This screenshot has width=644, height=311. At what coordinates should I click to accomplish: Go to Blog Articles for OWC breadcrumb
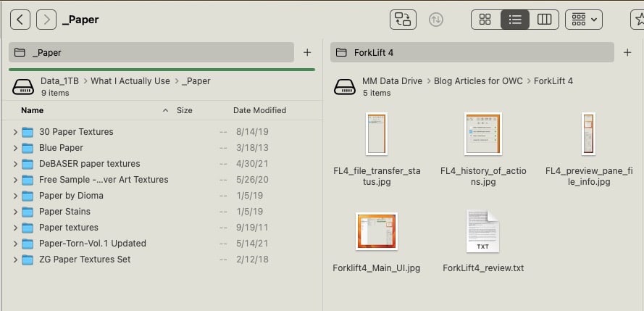pyautogui.click(x=479, y=81)
